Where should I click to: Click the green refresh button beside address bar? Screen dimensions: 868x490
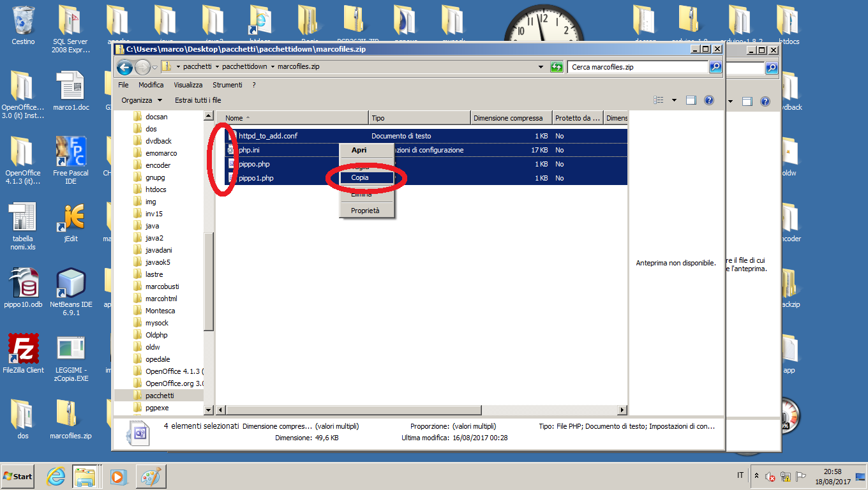click(557, 67)
